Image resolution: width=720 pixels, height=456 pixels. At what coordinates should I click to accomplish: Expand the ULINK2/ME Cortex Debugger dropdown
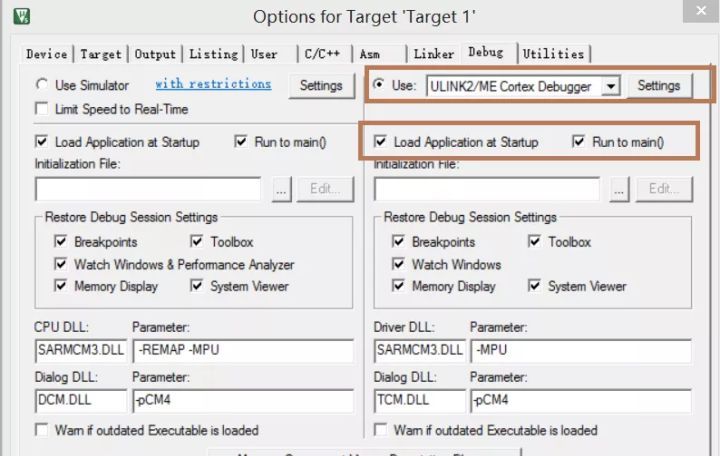pos(612,87)
